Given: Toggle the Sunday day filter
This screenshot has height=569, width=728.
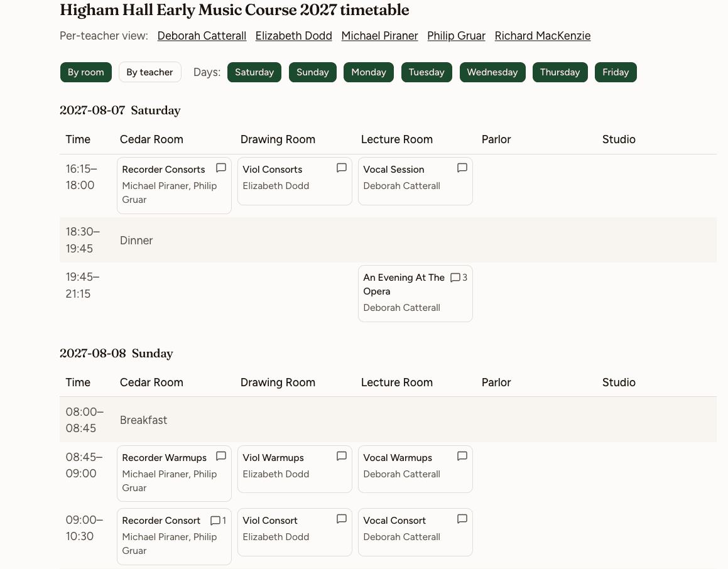Looking at the screenshot, I should pyautogui.click(x=312, y=72).
